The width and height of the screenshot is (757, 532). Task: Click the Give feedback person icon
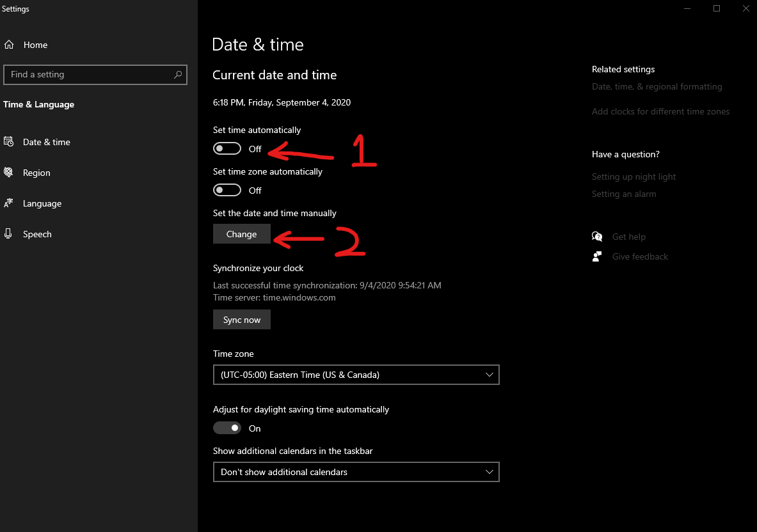point(597,256)
